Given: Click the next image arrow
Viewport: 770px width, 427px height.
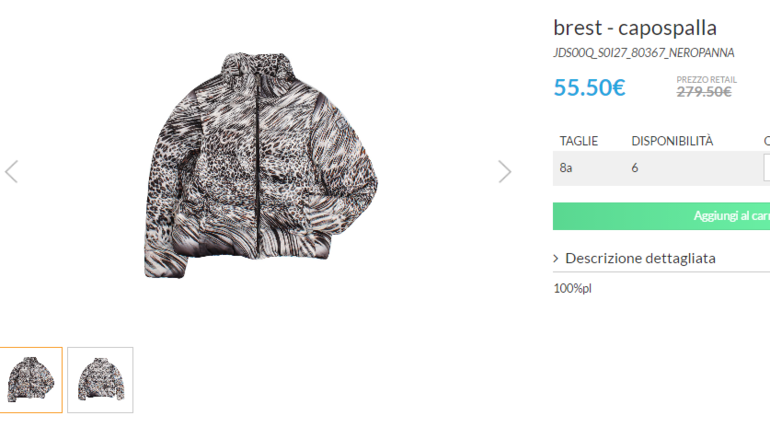Looking at the screenshot, I should click(x=504, y=171).
